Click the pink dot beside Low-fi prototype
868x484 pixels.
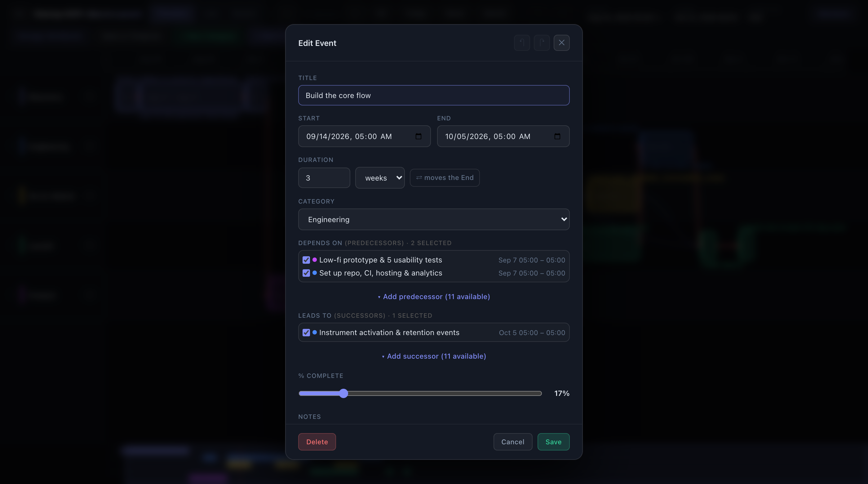tap(314, 260)
